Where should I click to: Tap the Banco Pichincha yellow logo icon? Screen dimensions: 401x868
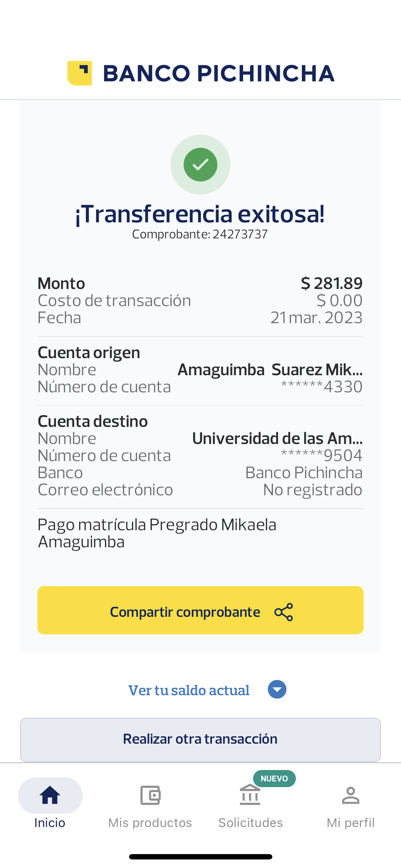pyautogui.click(x=79, y=73)
